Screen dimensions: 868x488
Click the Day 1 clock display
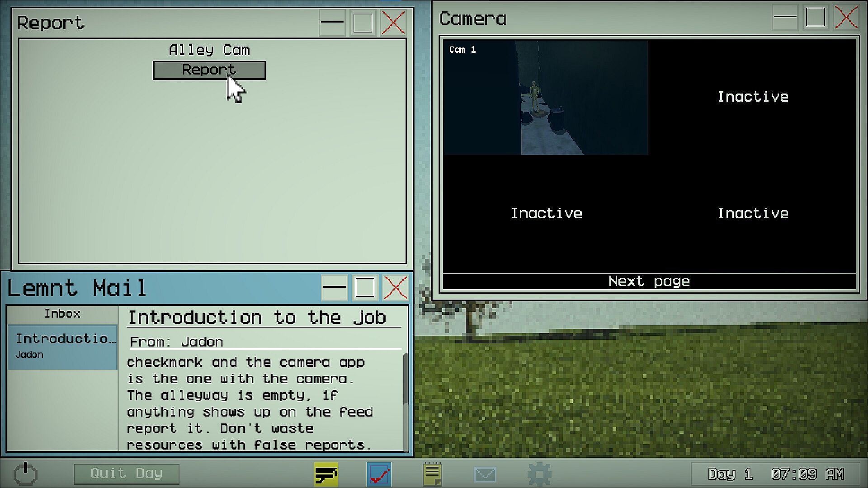pos(775,474)
